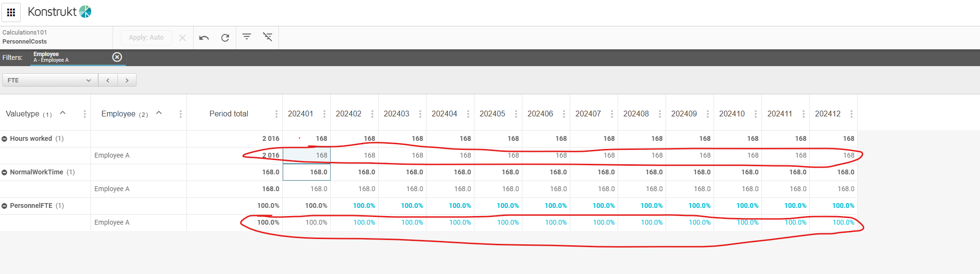Click the refresh icon in toolbar
The width and height of the screenshot is (980, 274).
(225, 38)
